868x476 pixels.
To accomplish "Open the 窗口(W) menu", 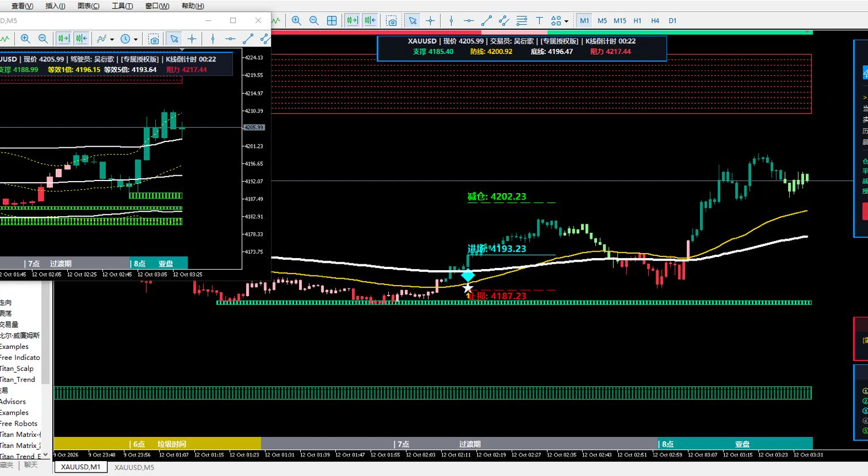I will (157, 6).
